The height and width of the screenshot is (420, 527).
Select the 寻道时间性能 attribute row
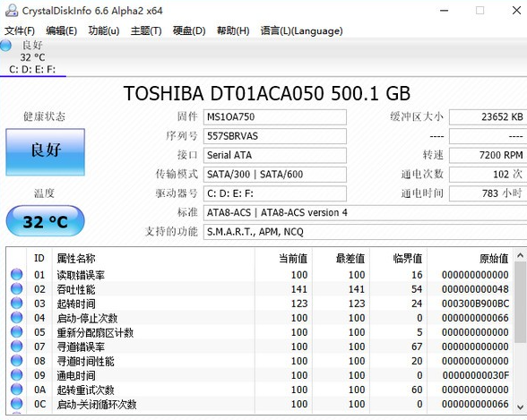(260, 361)
